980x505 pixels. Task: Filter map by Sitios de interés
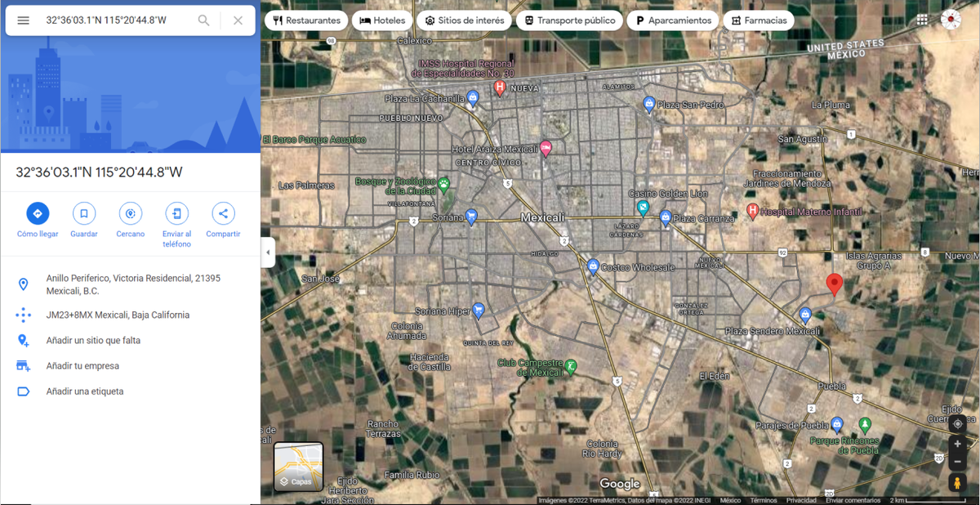pyautogui.click(x=464, y=20)
